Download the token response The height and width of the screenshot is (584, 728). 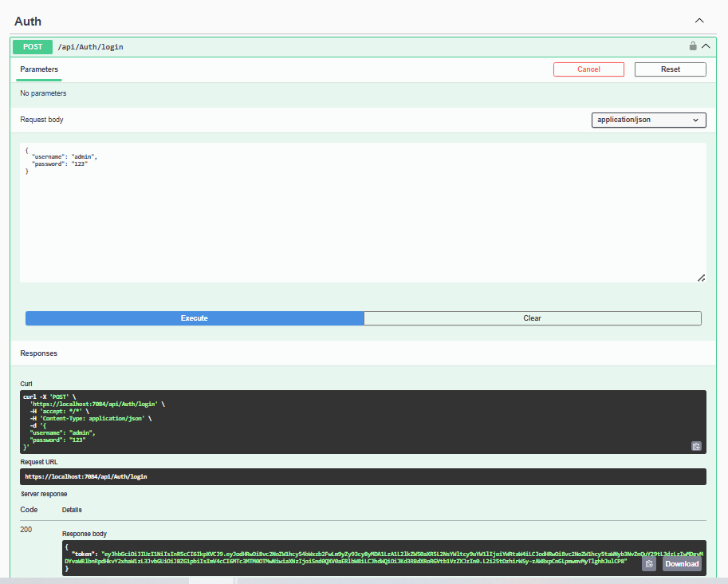click(x=682, y=563)
